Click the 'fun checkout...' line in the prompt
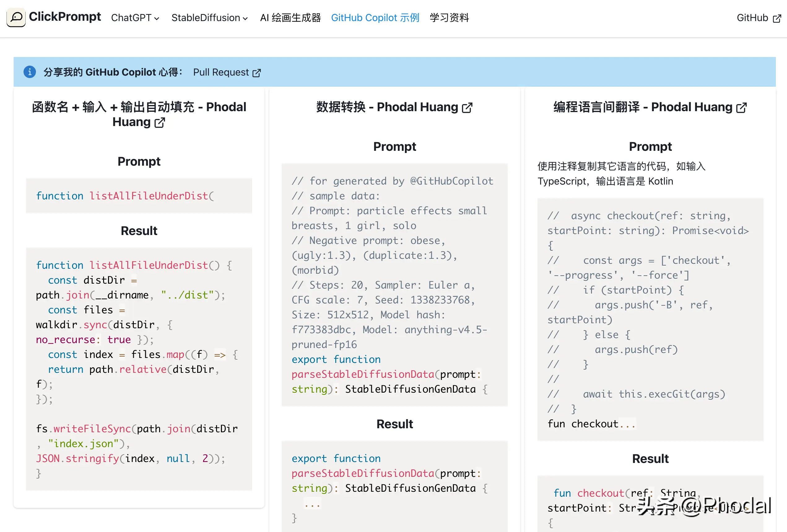 tap(591, 424)
